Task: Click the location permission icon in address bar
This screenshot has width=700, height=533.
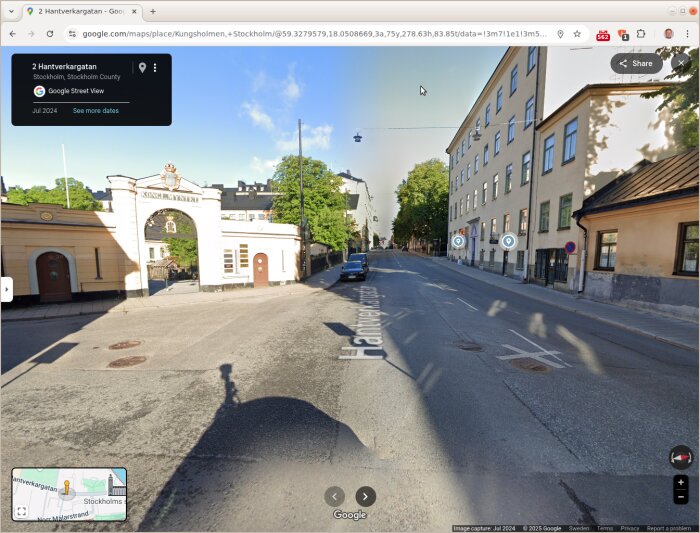Action: click(560, 34)
